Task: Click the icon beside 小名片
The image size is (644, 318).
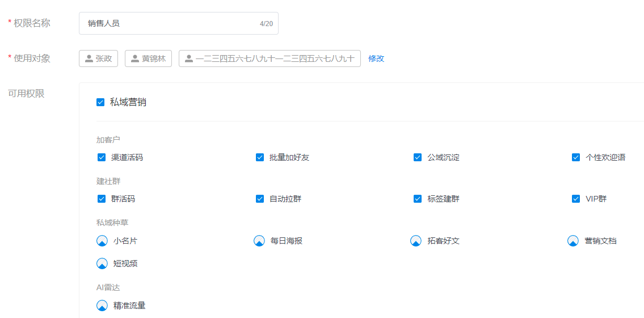Action: click(x=102, y=241)
